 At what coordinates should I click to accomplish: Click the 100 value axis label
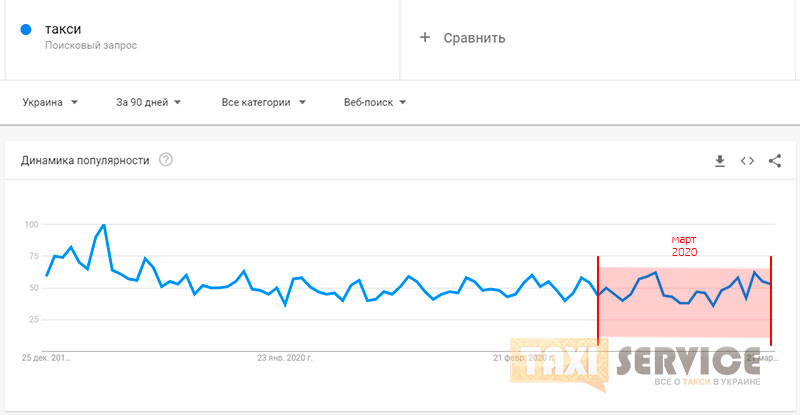click(x=30, y=225)
